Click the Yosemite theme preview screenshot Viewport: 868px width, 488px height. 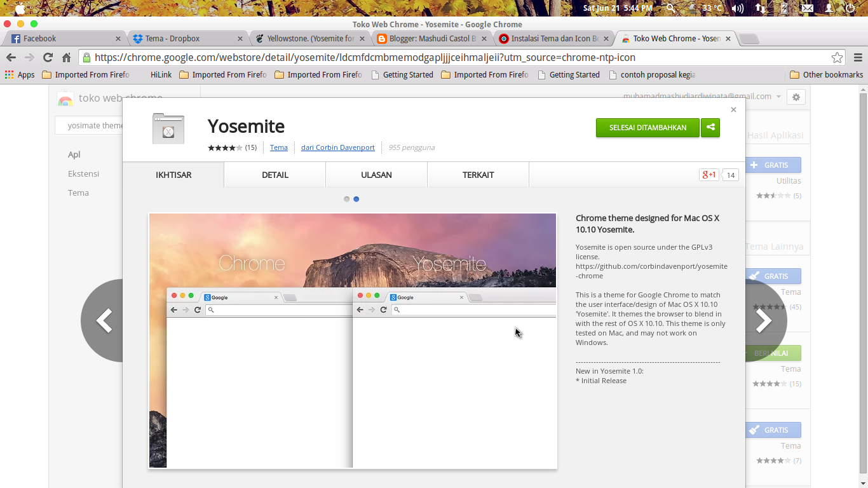click(x=353, y=341)
